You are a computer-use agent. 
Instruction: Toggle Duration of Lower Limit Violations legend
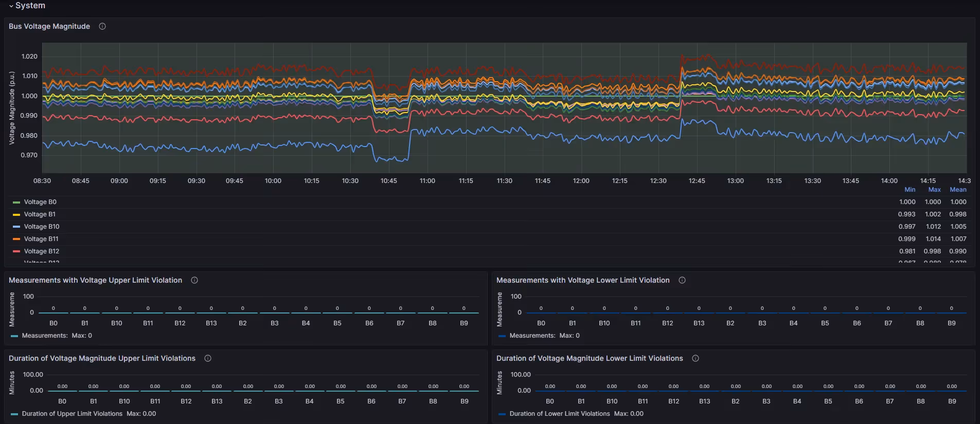coord(560,414)
